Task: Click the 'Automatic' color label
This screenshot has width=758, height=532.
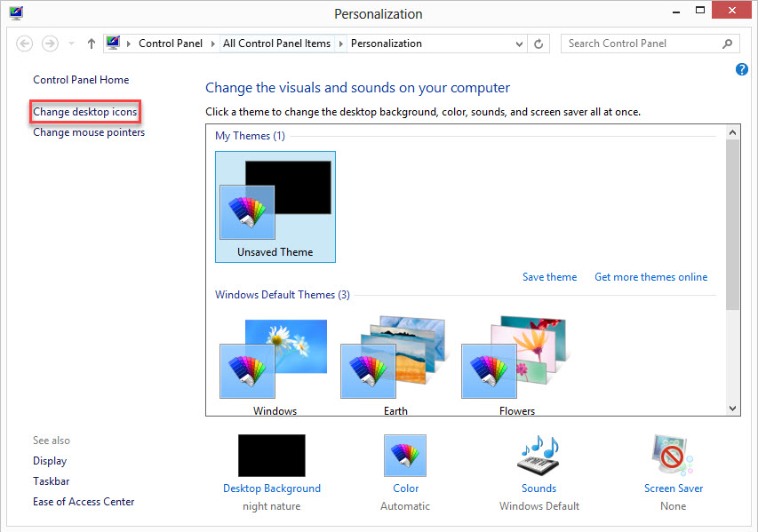Action: click(405, 506)
